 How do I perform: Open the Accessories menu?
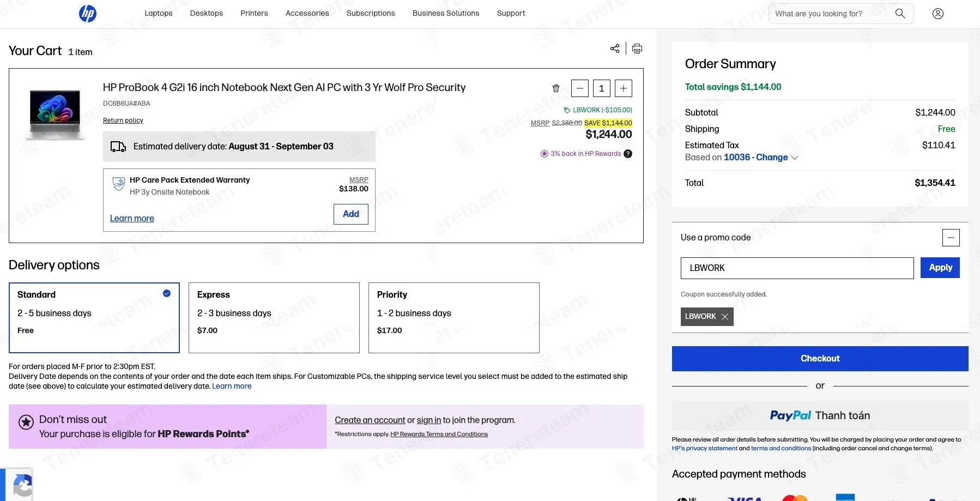(x=307, y=13)
